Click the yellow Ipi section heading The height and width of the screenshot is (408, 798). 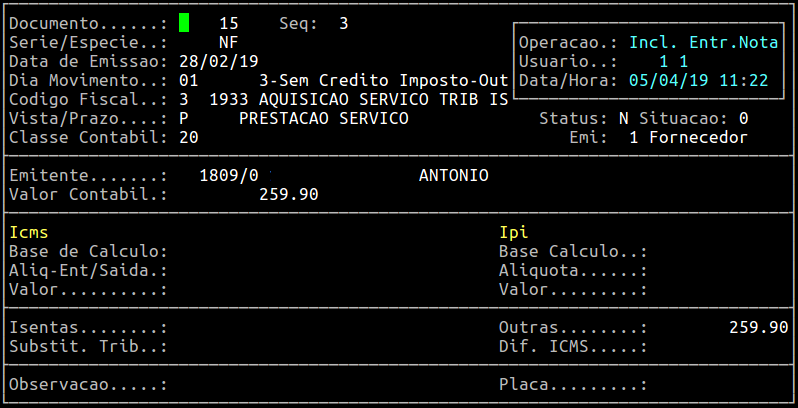click(513, 232)
